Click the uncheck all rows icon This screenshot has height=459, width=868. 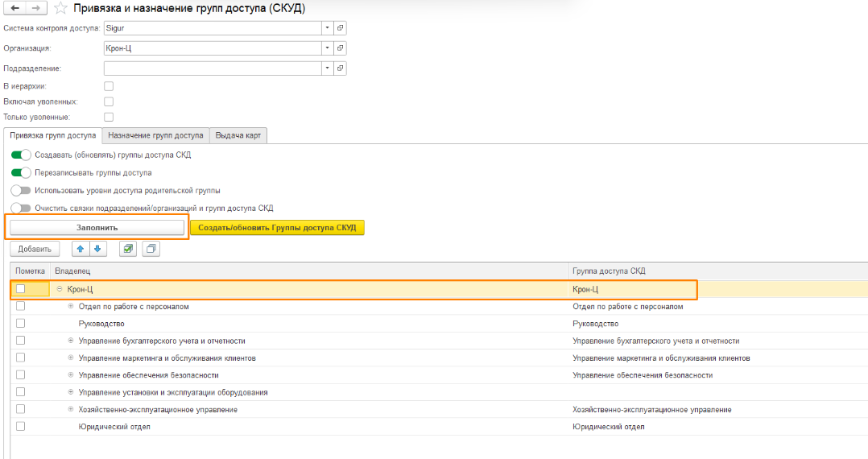151,250
